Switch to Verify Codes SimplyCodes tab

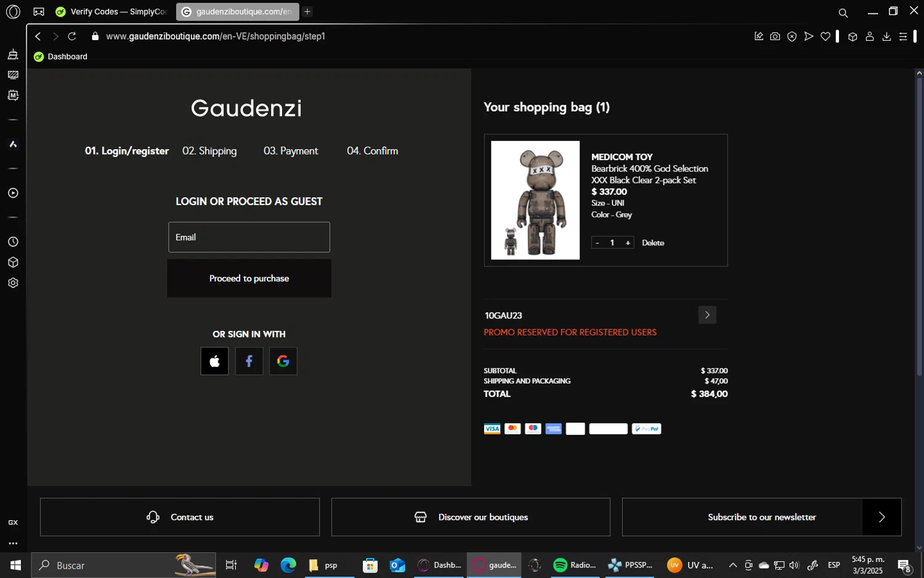click(111, 12)
